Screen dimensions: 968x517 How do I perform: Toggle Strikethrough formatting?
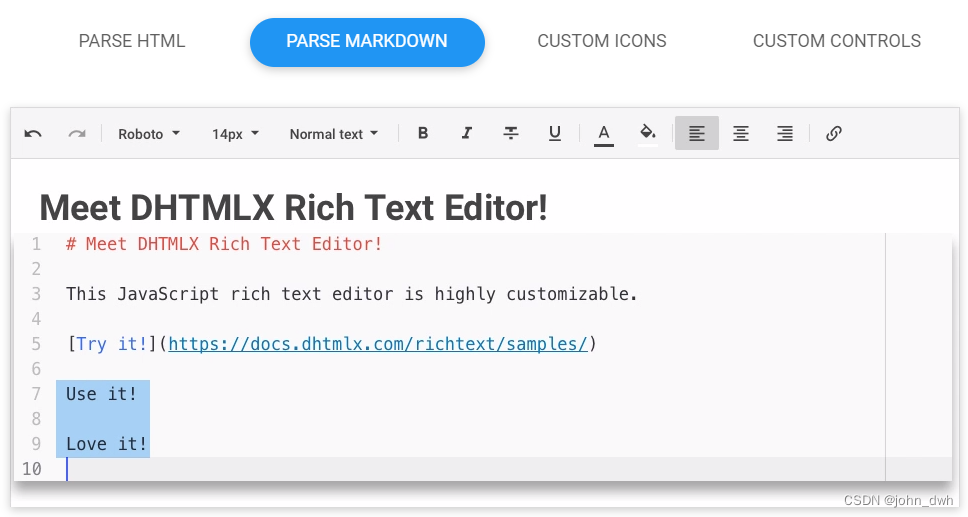click(511, 133)
